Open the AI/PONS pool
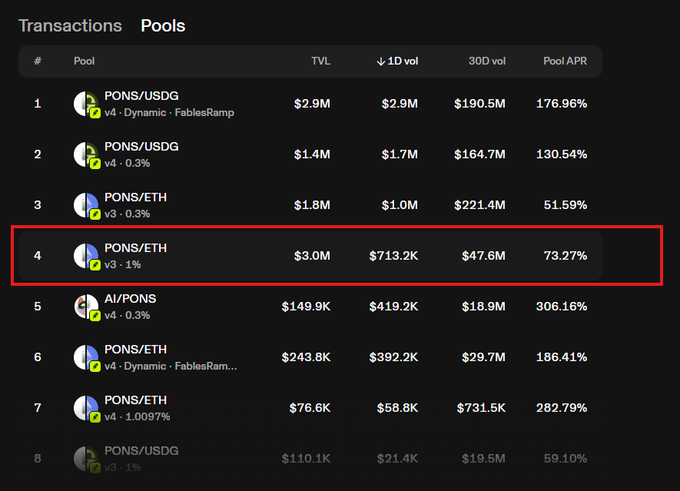 coord(130,299)
